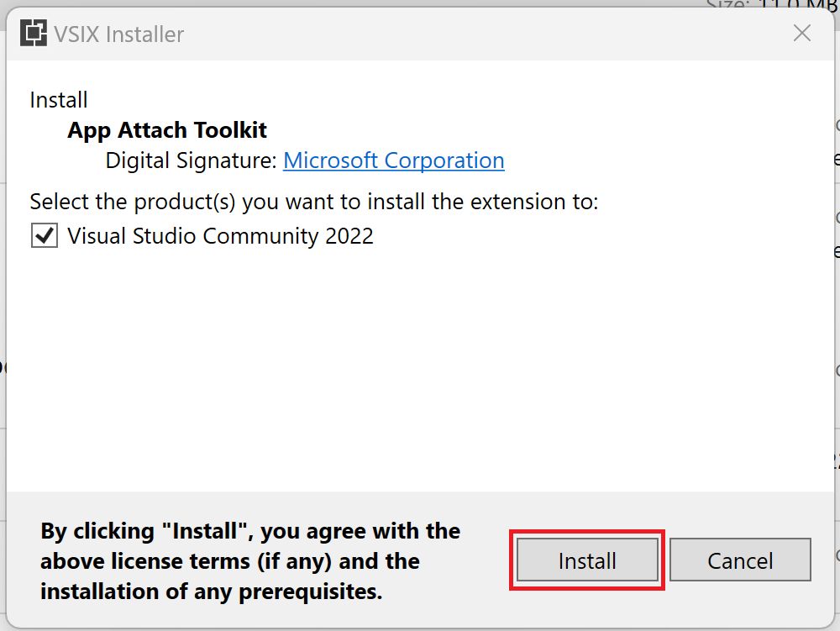Verify the digital signature by clicking Microsoft Corporation
This screenshot has width=840, height=631.
click(x=393, y=160)
